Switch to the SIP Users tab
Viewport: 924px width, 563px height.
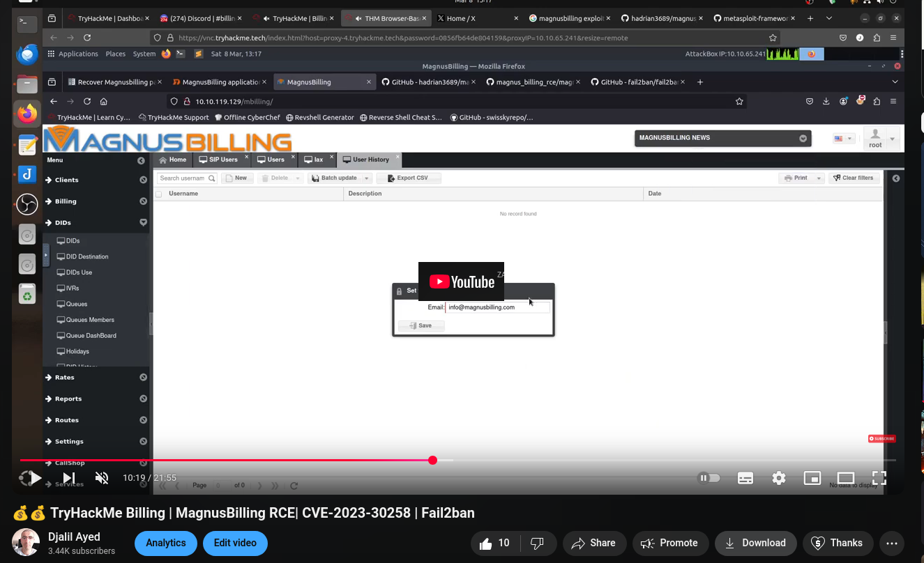(219, 160)
